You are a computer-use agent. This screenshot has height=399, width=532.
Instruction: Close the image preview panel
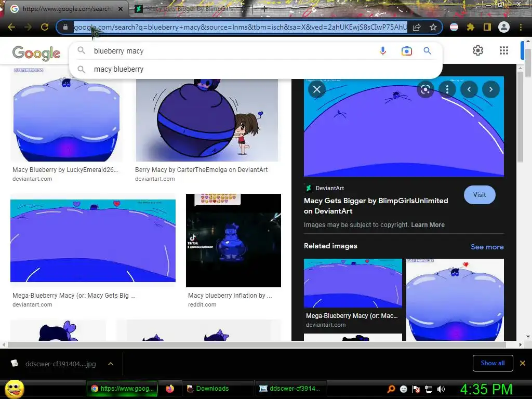coord(317,89)
